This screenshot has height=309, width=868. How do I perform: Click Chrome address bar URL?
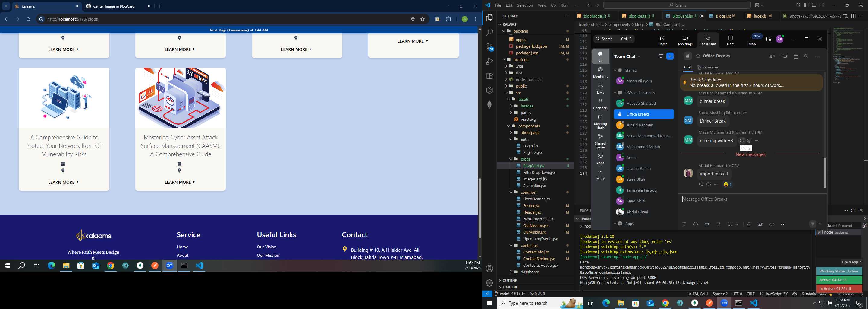[x=72, y=19]
